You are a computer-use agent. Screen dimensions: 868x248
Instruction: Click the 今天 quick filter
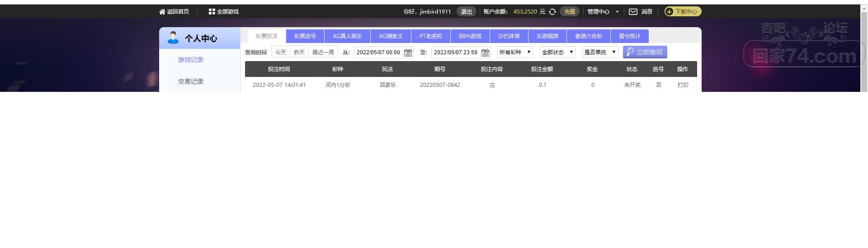(x=281, y=52)
